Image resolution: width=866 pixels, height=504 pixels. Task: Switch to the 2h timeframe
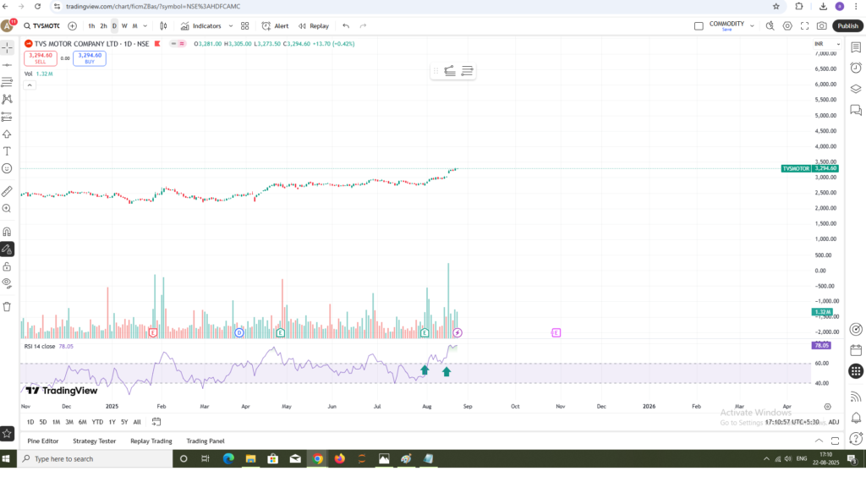[103, 26]
